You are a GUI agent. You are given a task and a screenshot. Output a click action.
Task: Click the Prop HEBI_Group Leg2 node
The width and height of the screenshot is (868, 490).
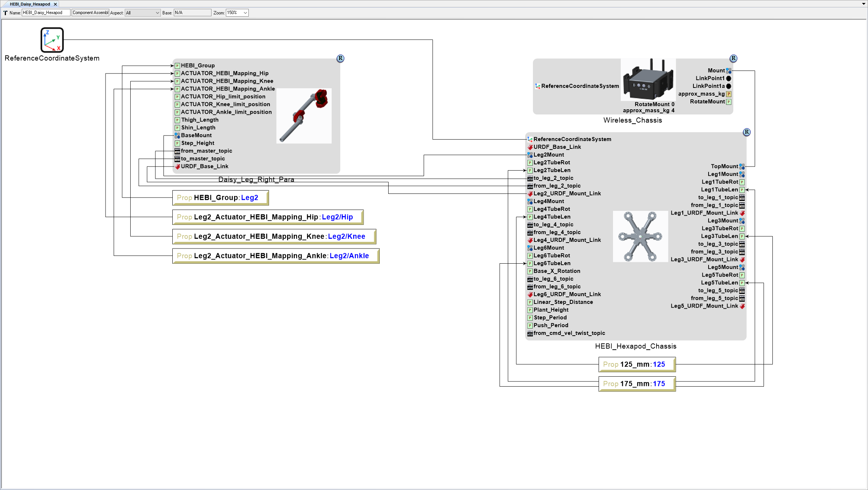click(220, 198)
